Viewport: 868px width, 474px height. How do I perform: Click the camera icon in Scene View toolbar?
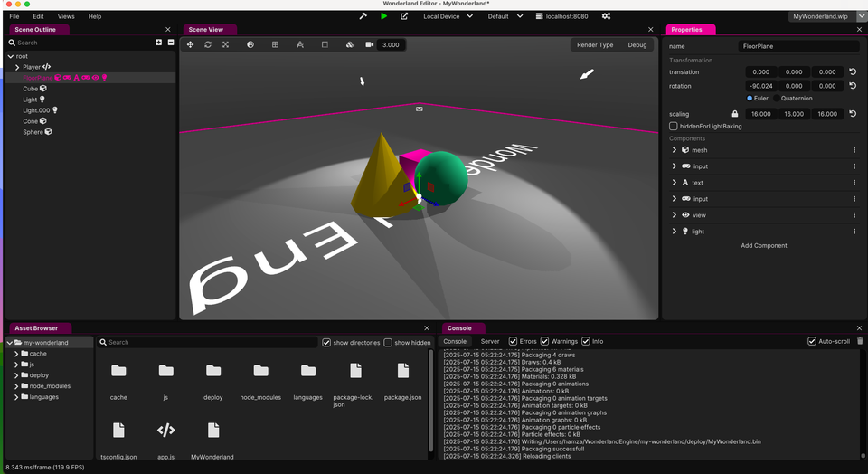pos(369,44)
